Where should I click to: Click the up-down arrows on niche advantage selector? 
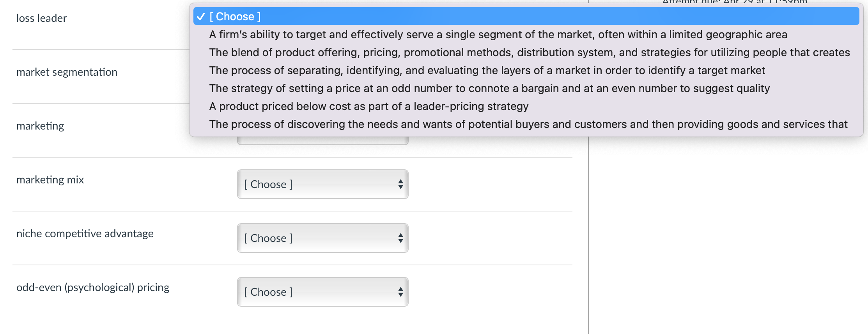(400, 238)
